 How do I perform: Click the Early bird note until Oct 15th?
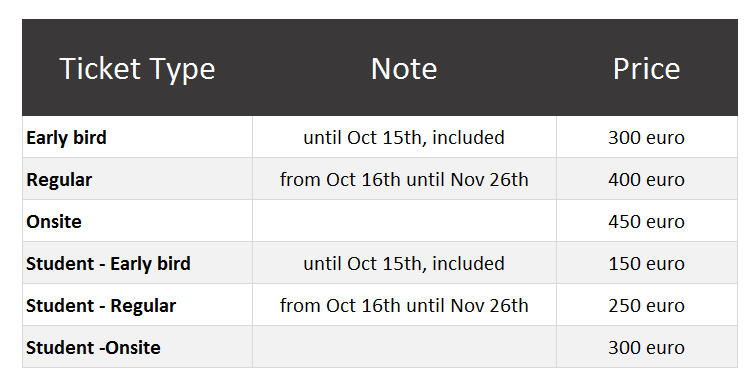pos(404,138)
